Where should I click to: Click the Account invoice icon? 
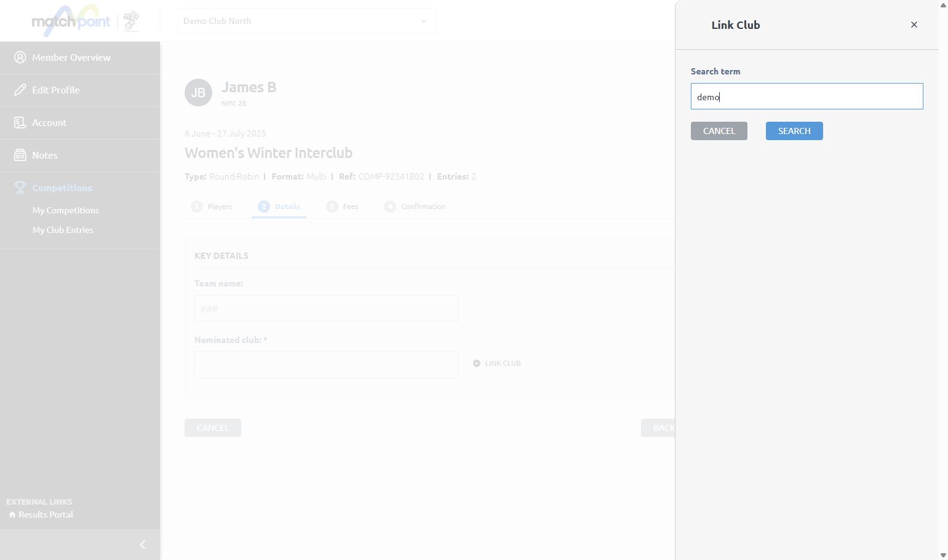click(x=20, y=122)
